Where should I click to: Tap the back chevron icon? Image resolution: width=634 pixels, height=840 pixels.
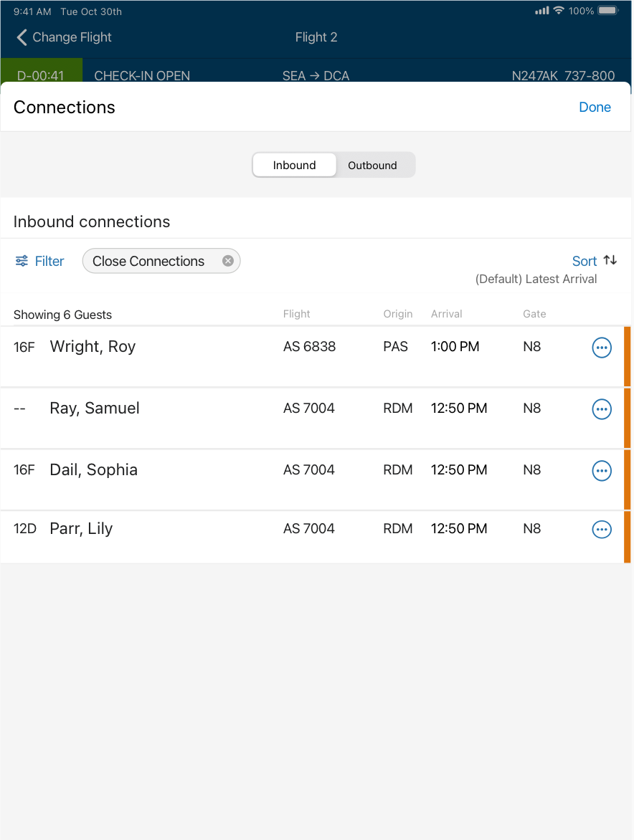(22, 37)
